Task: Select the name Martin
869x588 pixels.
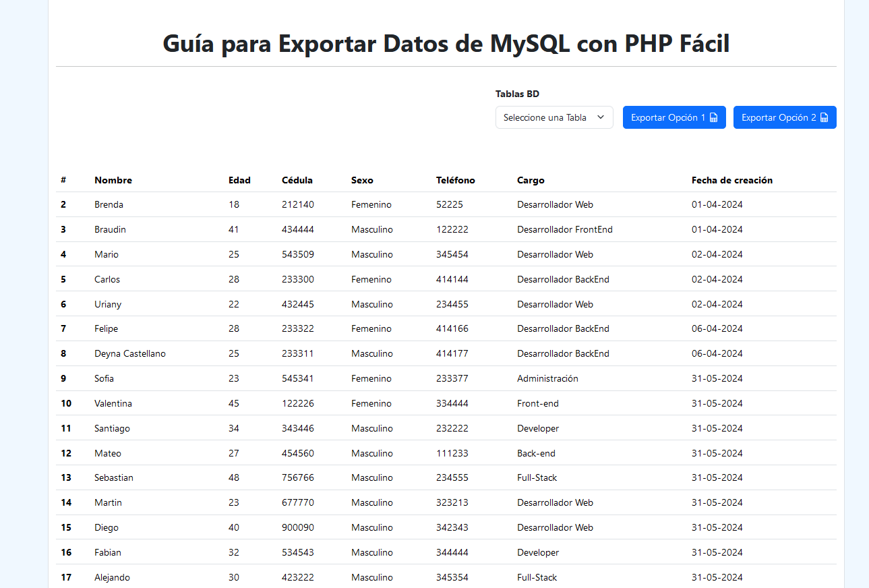Action: (108, 502)
